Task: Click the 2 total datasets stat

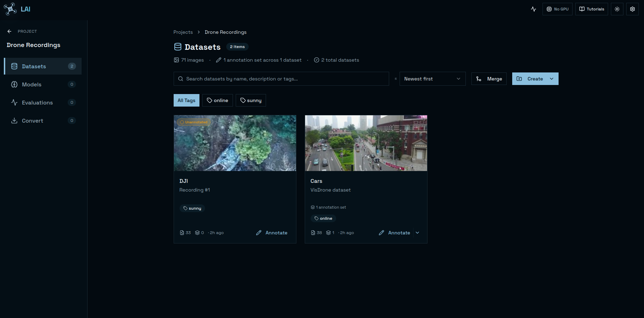Action: pyautogui.click(x=336, y=60)
